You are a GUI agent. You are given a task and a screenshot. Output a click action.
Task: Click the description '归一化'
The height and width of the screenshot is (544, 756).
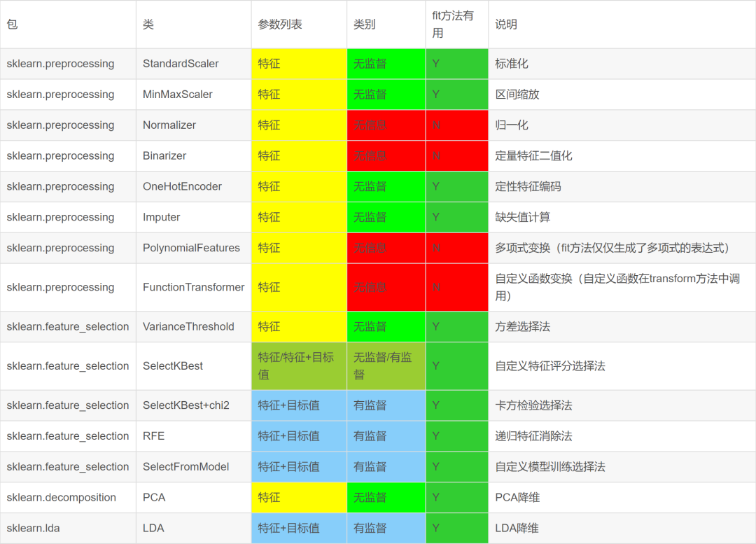[x=622, y=125]
